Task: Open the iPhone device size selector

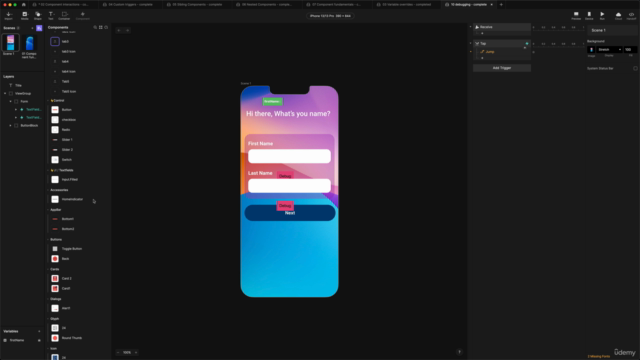Action: coord(330,16)
